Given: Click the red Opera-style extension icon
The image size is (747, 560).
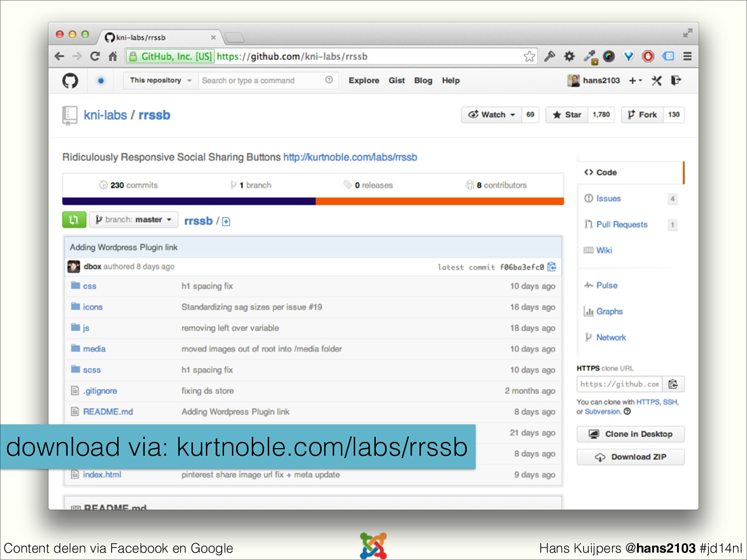Looking at the screenshot, I should 648,56.
